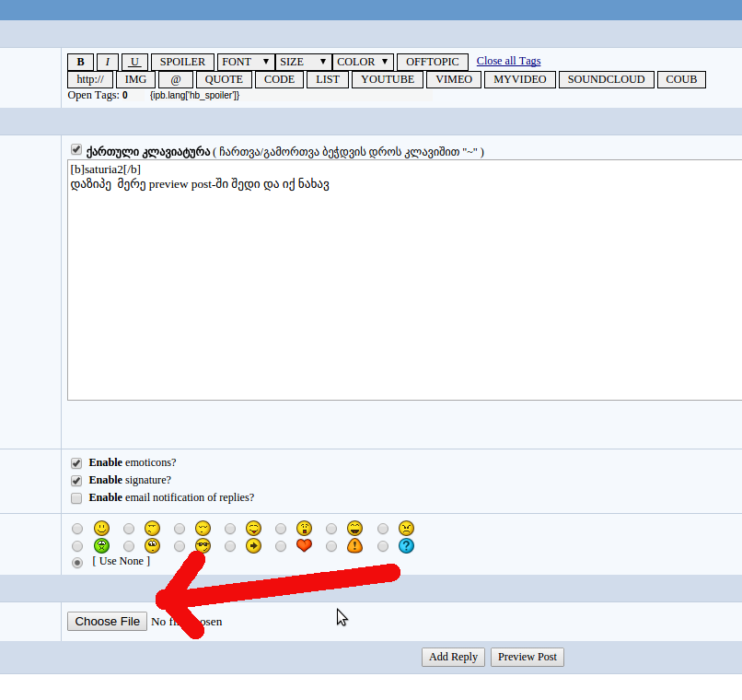Pick the surprised open-mouth face post icon

(304, 528)
